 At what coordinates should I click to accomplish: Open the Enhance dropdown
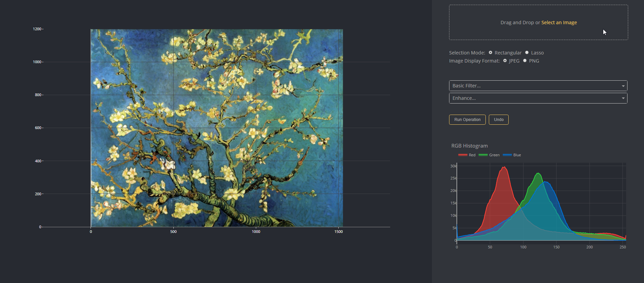click(538, 98)
